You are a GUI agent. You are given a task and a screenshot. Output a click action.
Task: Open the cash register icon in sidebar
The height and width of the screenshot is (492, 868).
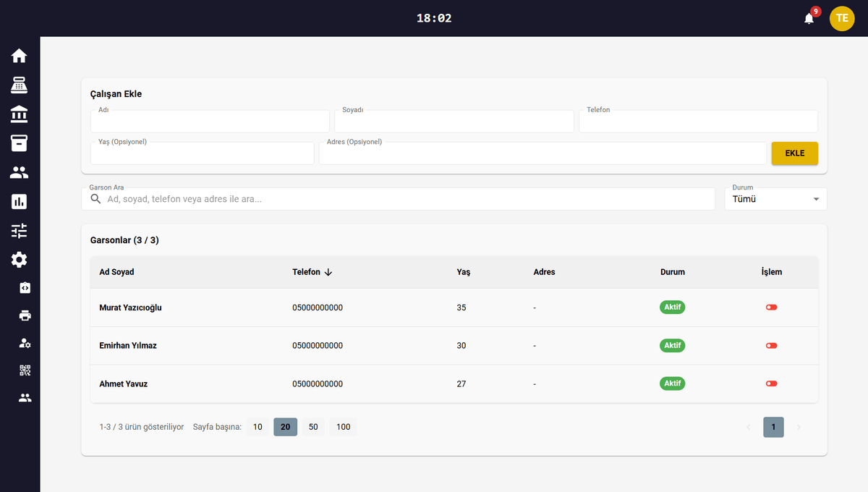coord(20,85)
